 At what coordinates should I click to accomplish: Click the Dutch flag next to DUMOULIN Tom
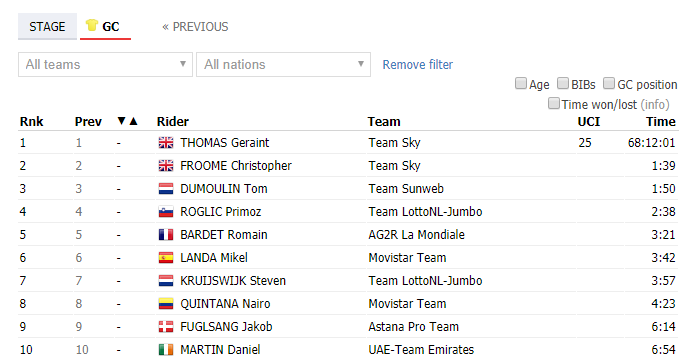click(x=166, y=189)
